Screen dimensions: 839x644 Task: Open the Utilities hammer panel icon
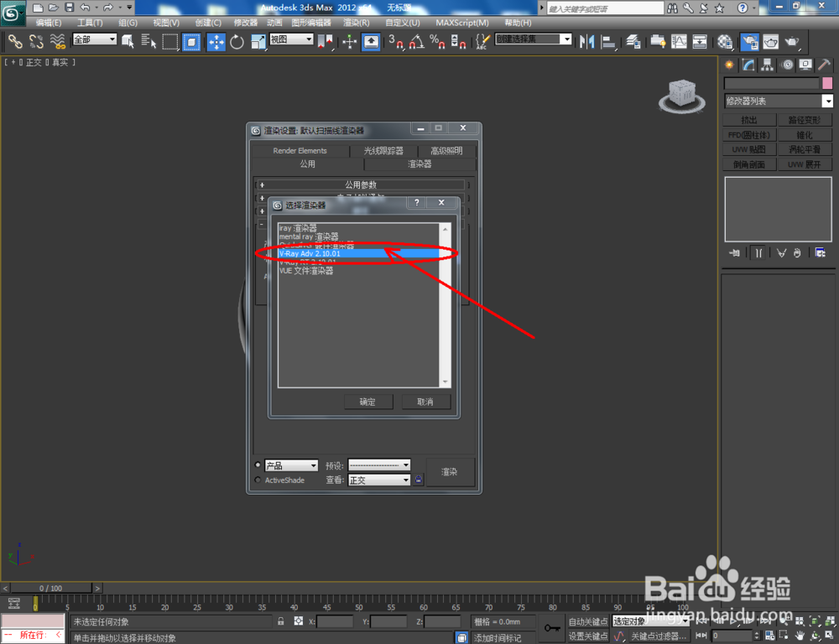point(824,65)
